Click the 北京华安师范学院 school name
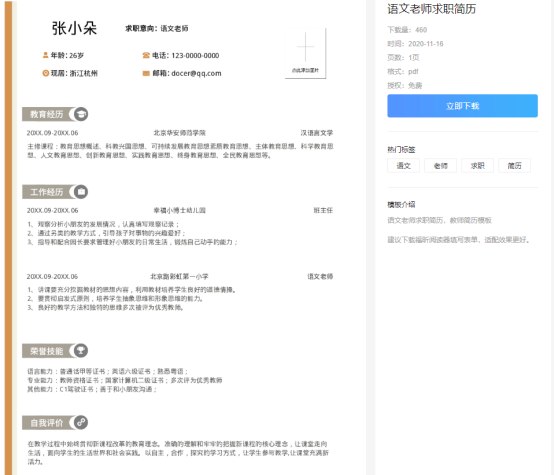Screen dimensions: 554x475 (x=179, y=133)
